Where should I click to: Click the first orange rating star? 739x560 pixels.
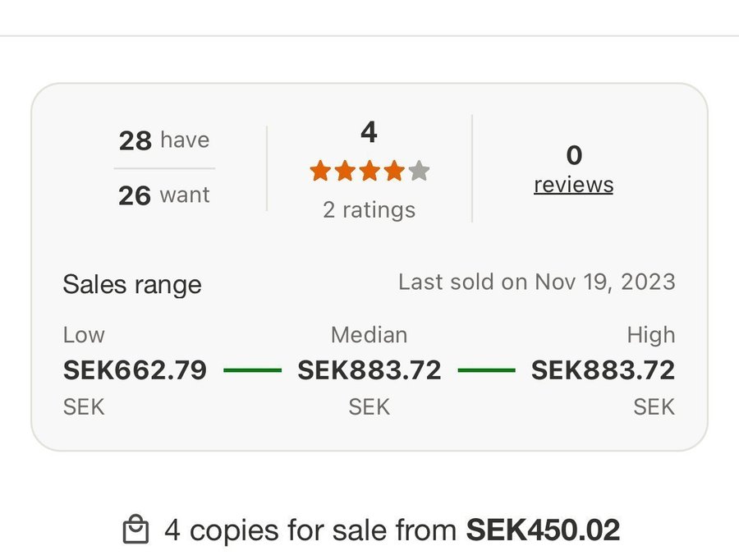320,171
